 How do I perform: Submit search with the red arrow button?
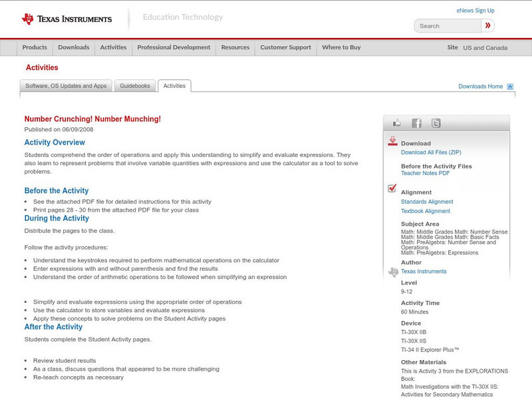(x=488, y=25)
